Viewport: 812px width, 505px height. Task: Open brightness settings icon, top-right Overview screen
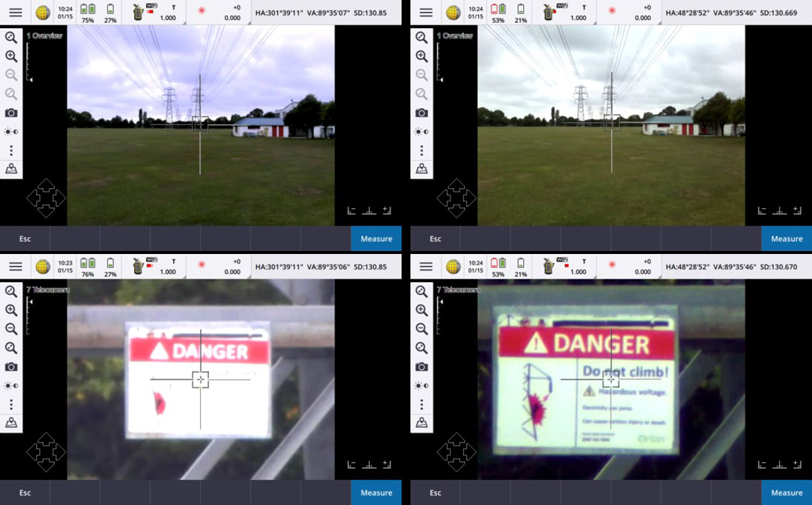click(x=422, y=131)
